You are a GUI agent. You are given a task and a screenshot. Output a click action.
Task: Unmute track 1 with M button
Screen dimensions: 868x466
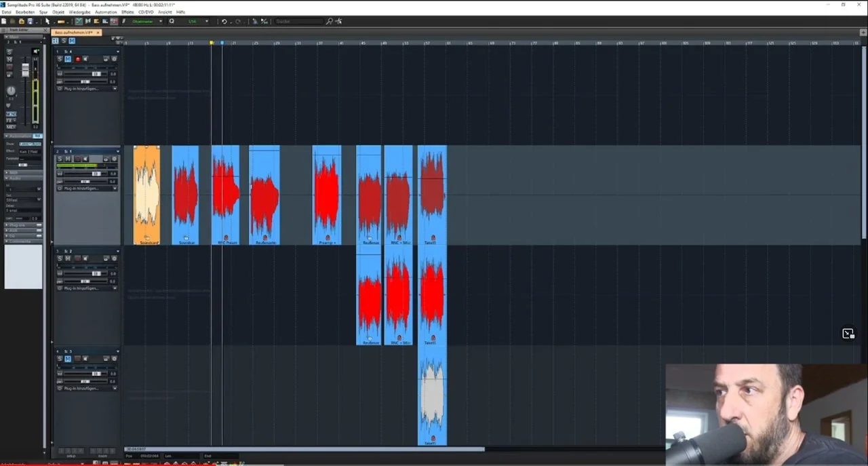click(68, 59)
